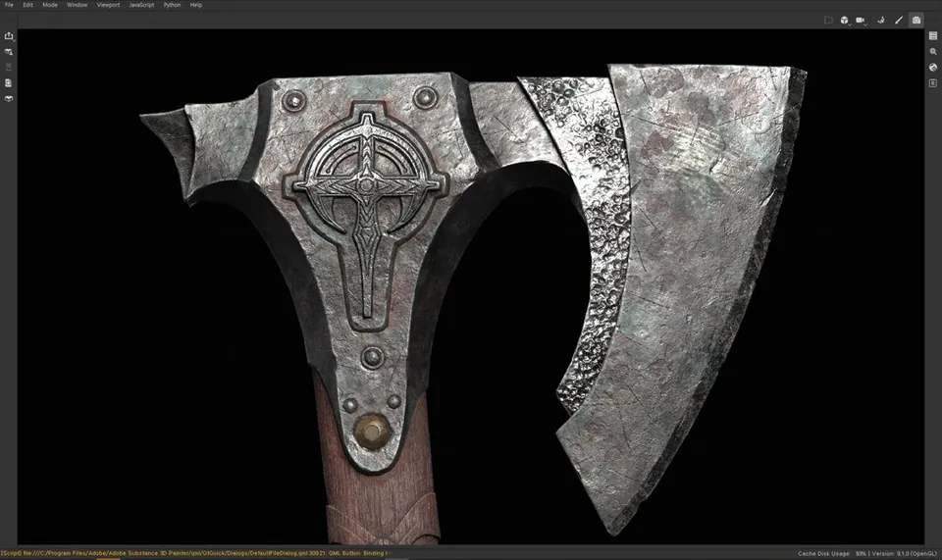Open the Viewport menu
This screenshot has height=560, width=942.
pyautogui.click(x=108, y=5)
